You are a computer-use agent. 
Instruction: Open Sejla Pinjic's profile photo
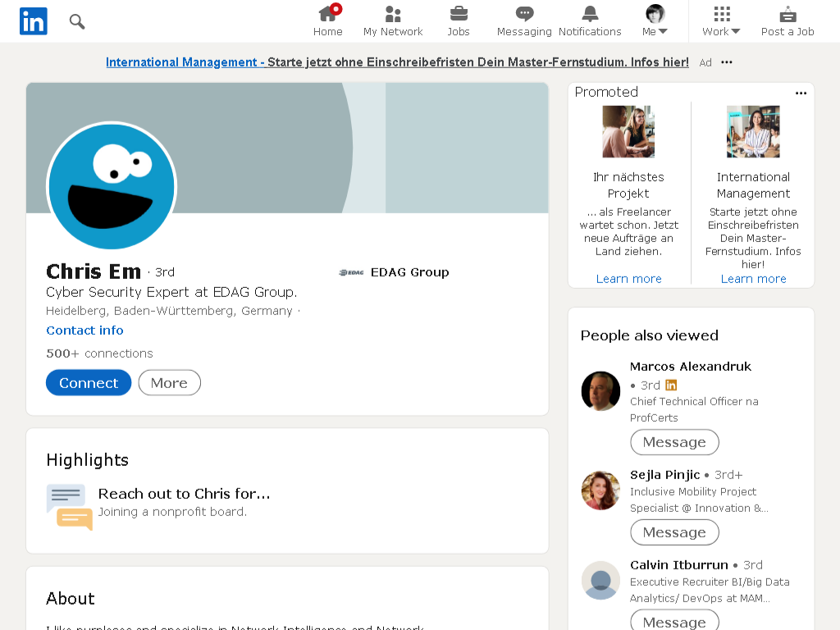[600, 491]
